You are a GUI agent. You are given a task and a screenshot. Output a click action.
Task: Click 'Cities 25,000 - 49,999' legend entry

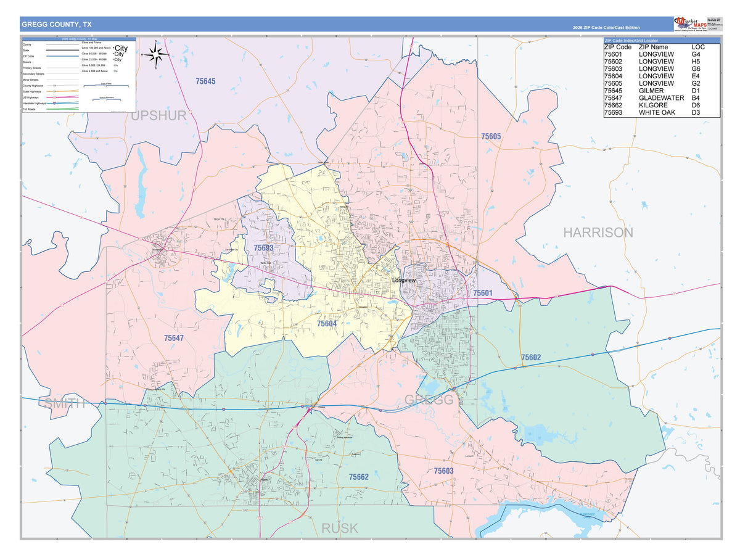tap(94, 59)
